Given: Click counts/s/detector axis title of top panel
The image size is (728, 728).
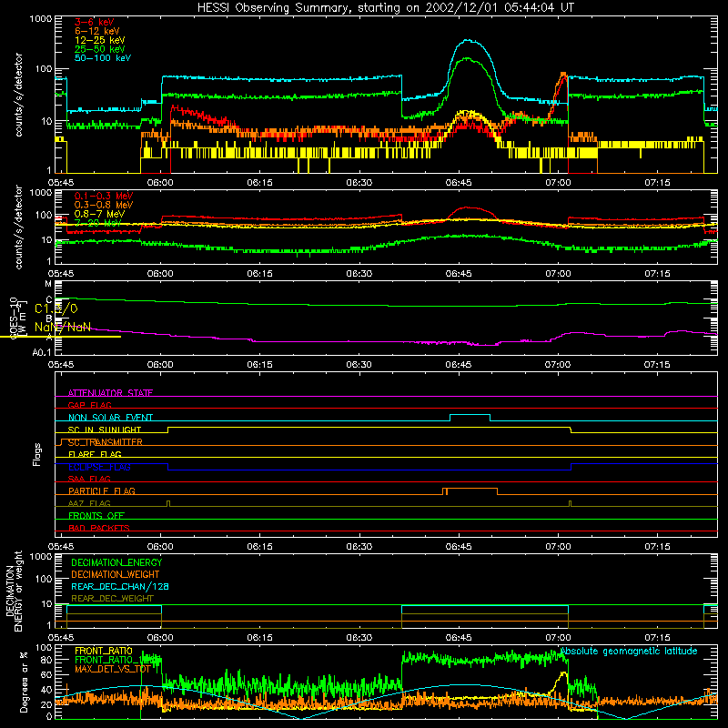Looking at the screenshot, I should point(18,95).
